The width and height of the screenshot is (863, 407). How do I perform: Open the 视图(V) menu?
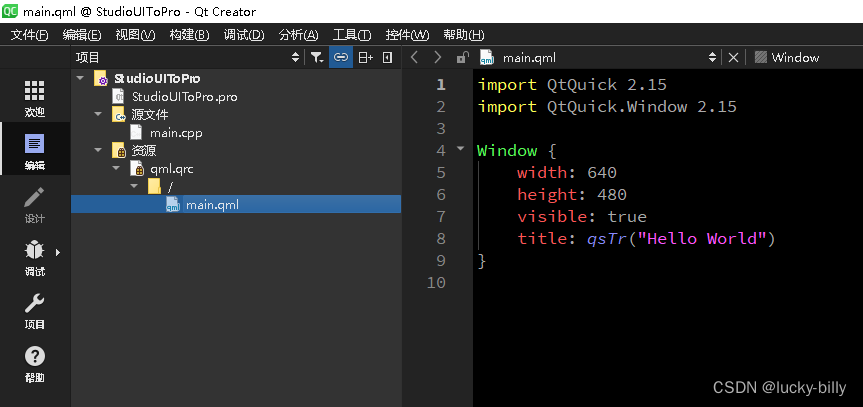135,35
